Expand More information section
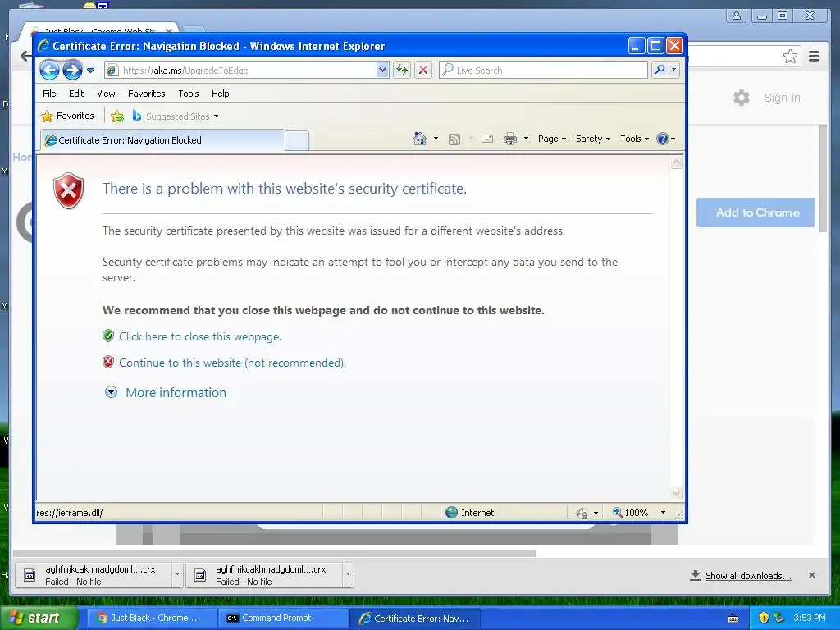Image resolution: width=840 pixels, height=630 pixels. [166, 392]
